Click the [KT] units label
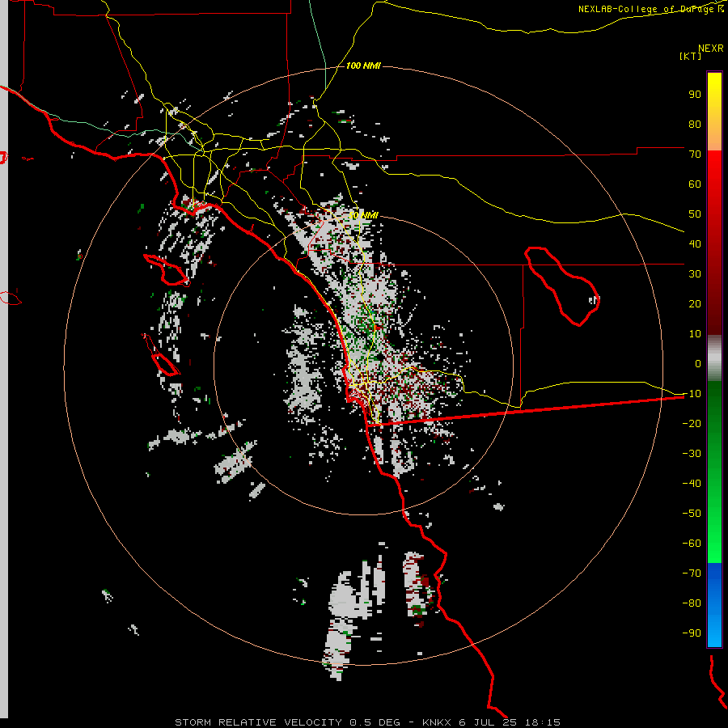The height and width of the screenshot is (728, 728). pyautogui.click(x=691, y=56)
